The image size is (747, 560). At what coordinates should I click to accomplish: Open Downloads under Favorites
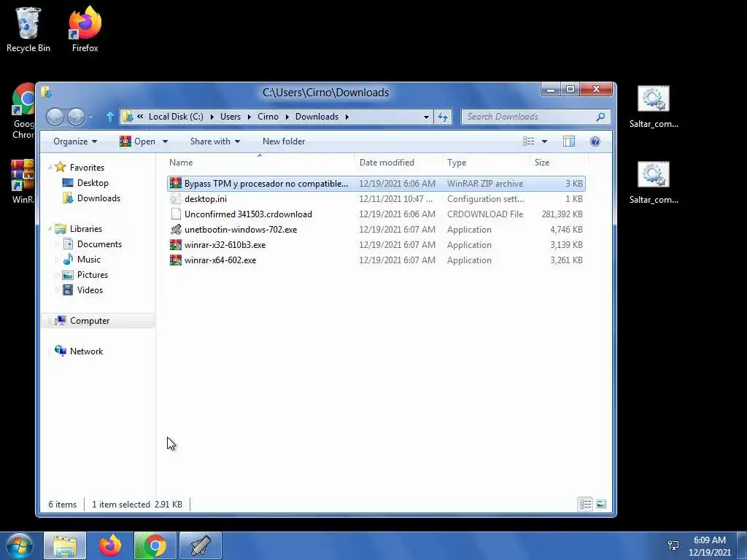pos(91,198)
